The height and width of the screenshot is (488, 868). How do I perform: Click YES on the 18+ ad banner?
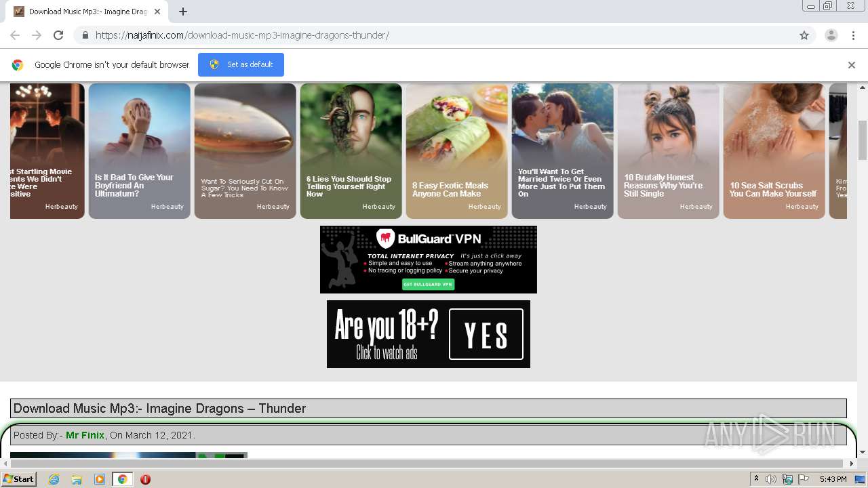[x=486, y=334]
